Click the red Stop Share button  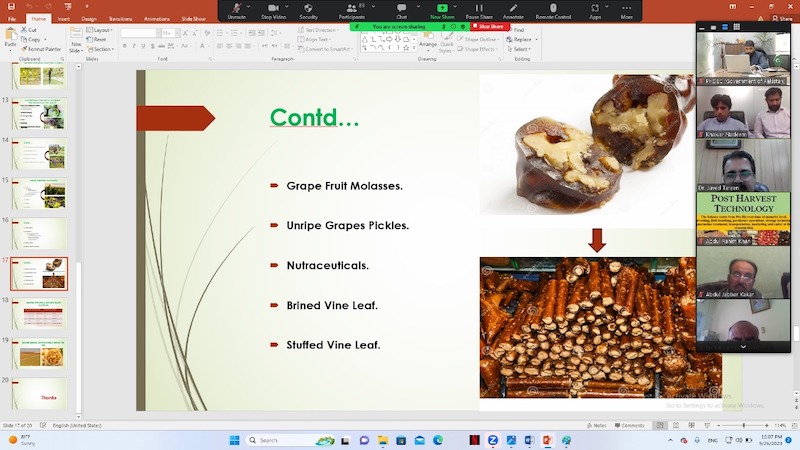pos(488,26)
